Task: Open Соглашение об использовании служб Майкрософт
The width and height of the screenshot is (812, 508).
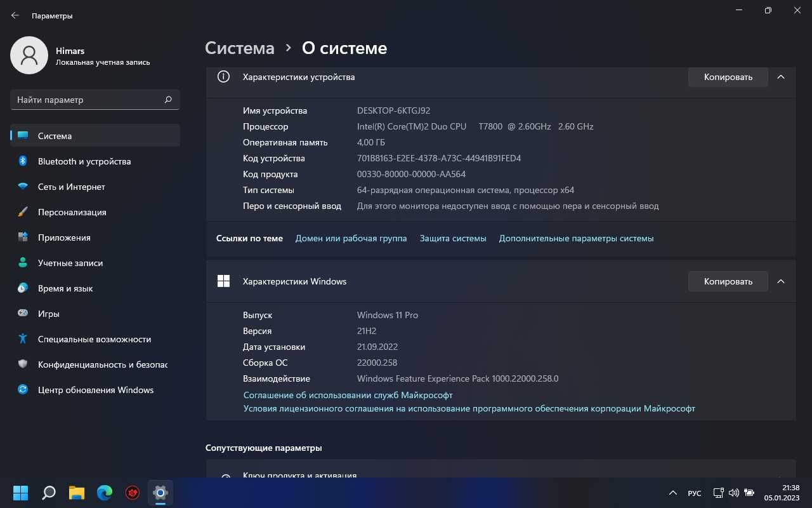Action: tap(348, 394)
